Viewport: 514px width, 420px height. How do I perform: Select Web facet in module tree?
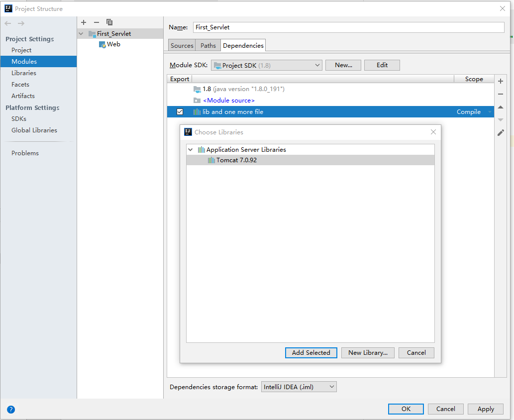click(113, 44)
